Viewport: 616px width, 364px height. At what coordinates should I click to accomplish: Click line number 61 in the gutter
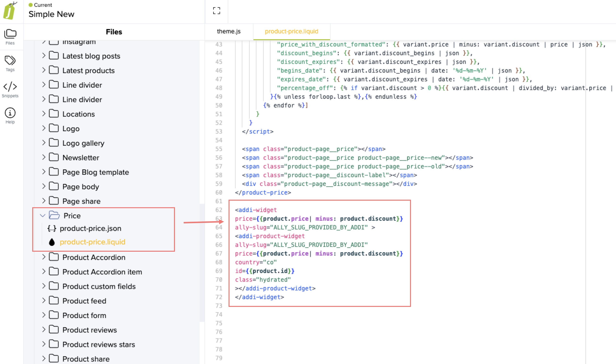(x=219, y=201)
